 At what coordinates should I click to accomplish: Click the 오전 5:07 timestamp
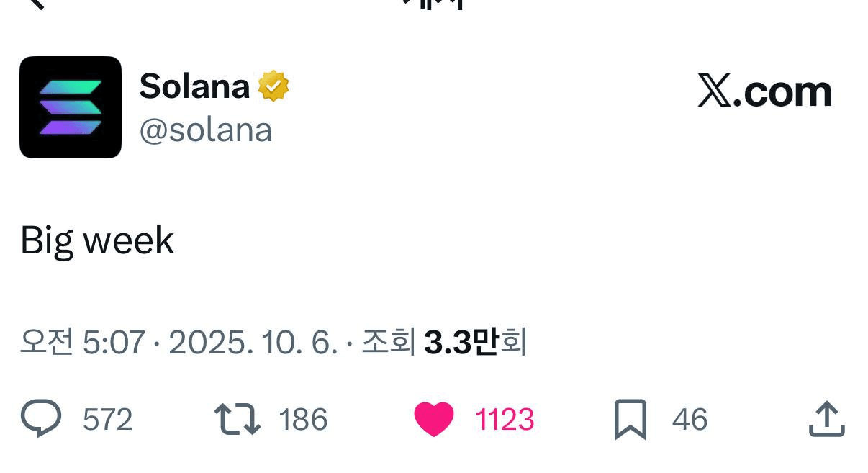[82, 343]
